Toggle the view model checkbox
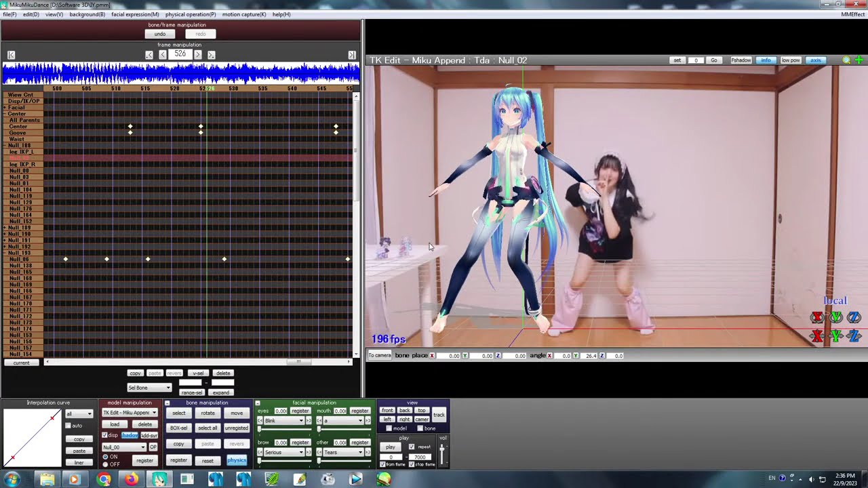The width and height of the screenshot is (868, 488). (389, 428)
